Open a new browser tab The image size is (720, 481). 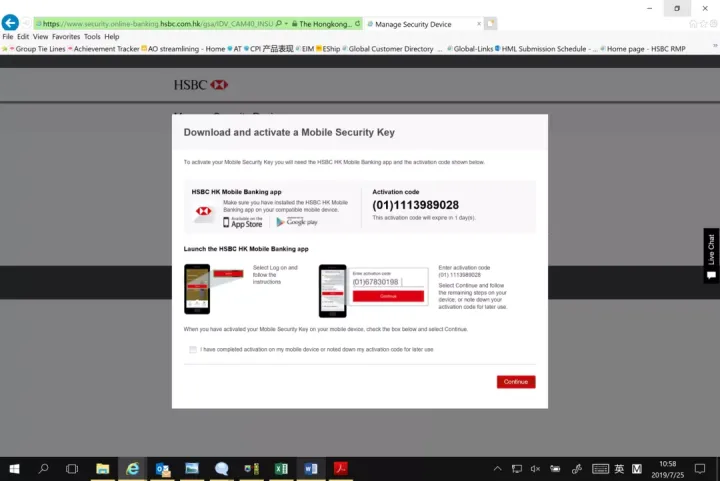coord(490,23)
